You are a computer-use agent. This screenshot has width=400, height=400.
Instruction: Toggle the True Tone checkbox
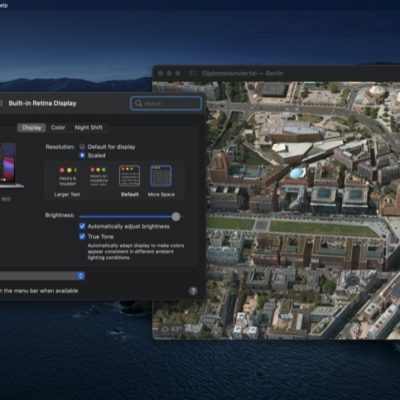82,236
